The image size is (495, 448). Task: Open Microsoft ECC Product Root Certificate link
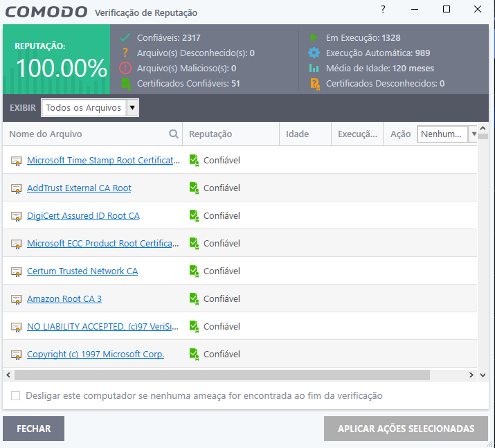click(103, 244)
